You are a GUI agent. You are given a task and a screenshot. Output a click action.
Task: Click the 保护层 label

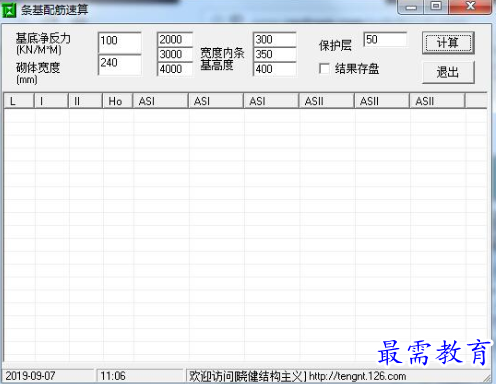pos(335,46)
